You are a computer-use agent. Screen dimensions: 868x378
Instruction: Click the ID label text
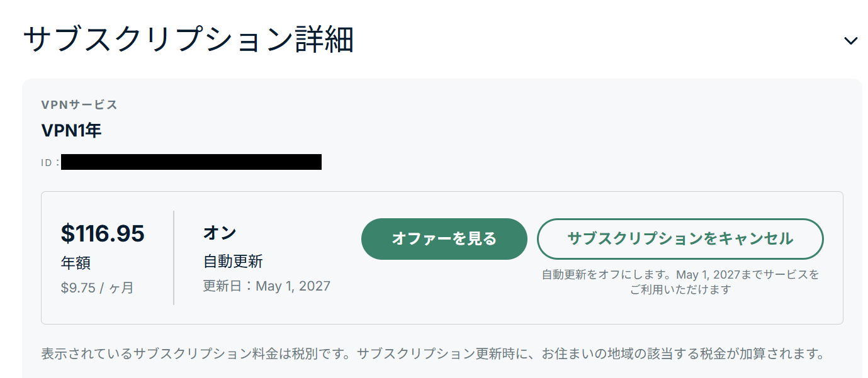tap(50, 162)
